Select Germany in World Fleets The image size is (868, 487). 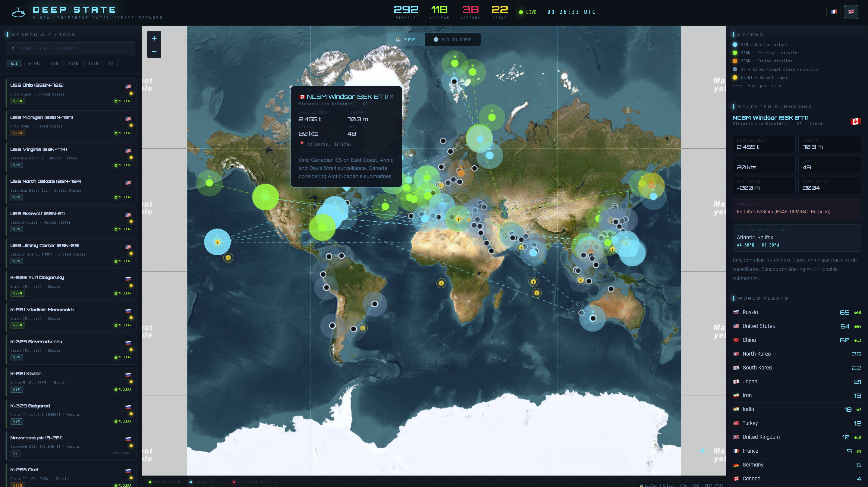(x=797, y=465)
